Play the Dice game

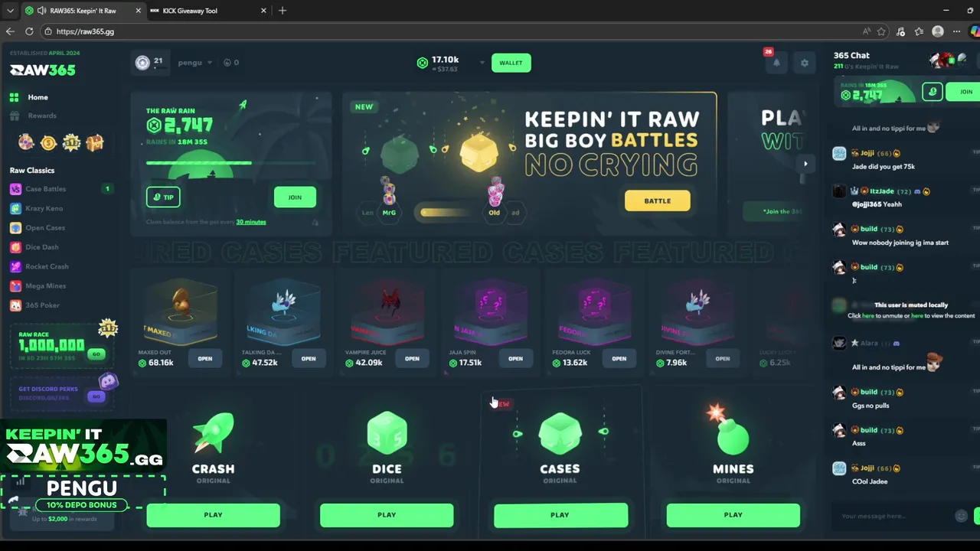coord(387,515)
